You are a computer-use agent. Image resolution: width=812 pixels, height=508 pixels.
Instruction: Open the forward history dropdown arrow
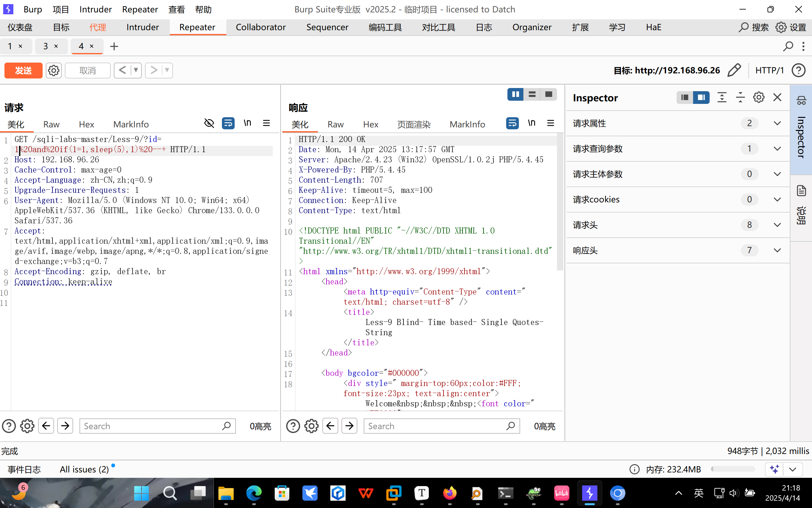point(167,70)
